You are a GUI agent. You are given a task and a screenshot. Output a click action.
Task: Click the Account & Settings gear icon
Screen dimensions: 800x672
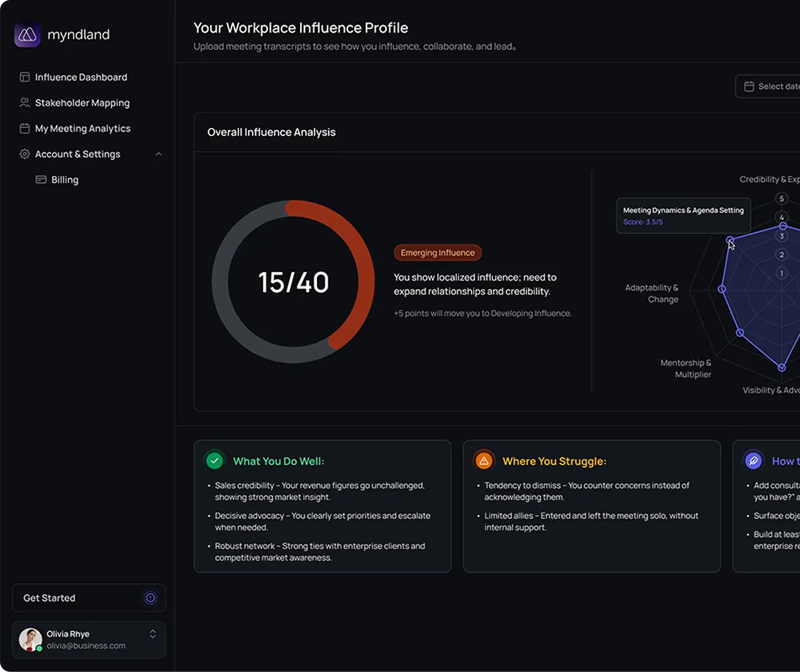click(x=24, y=154)
